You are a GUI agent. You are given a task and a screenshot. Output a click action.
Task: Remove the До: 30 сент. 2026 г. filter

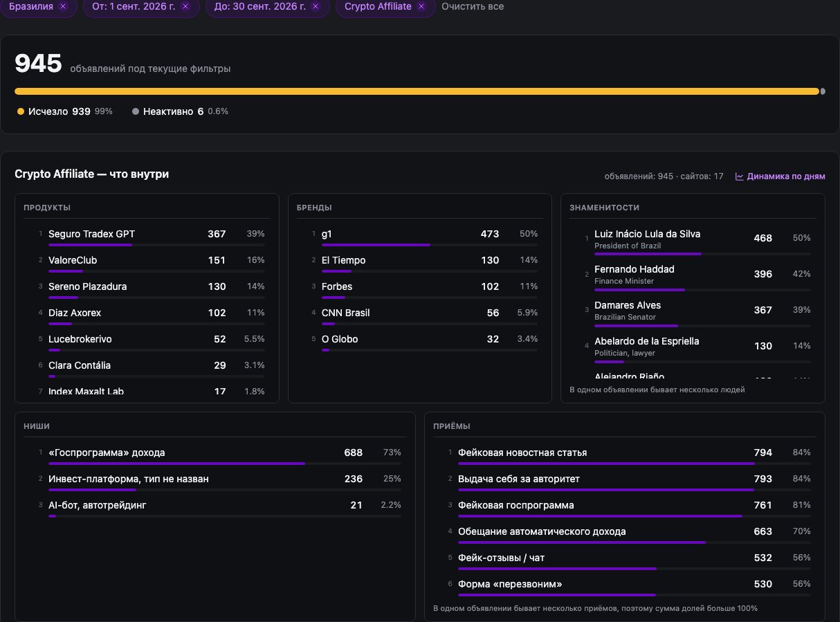click(x=316, y=6)
